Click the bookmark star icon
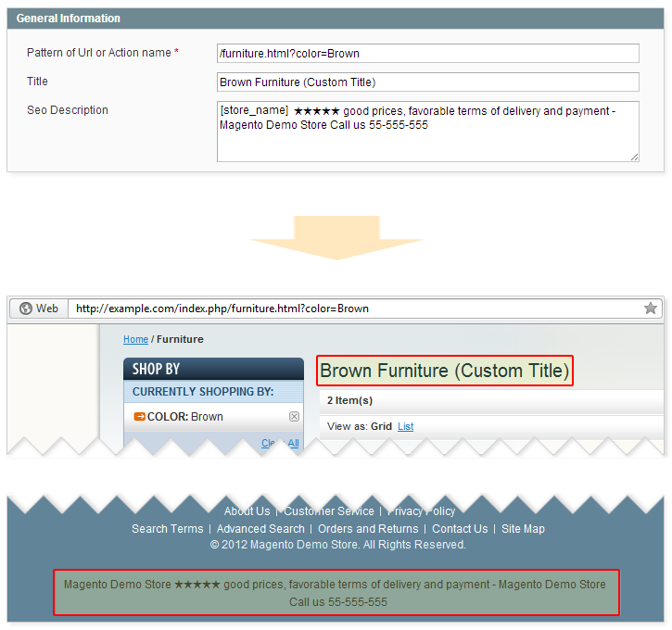The width and height of the screenshot is (672, 630). tap(651, 309)
